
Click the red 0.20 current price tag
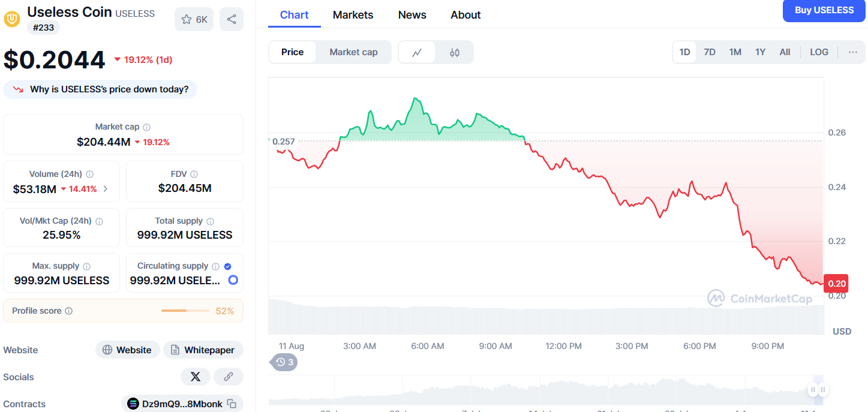[837, 284]
